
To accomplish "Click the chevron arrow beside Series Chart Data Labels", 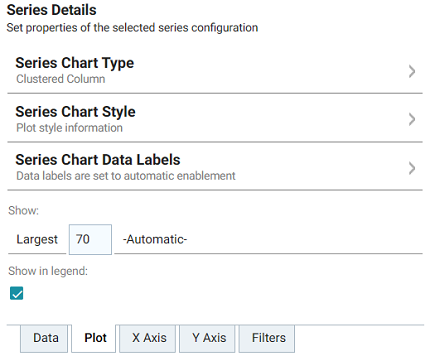I will (412, 168).
